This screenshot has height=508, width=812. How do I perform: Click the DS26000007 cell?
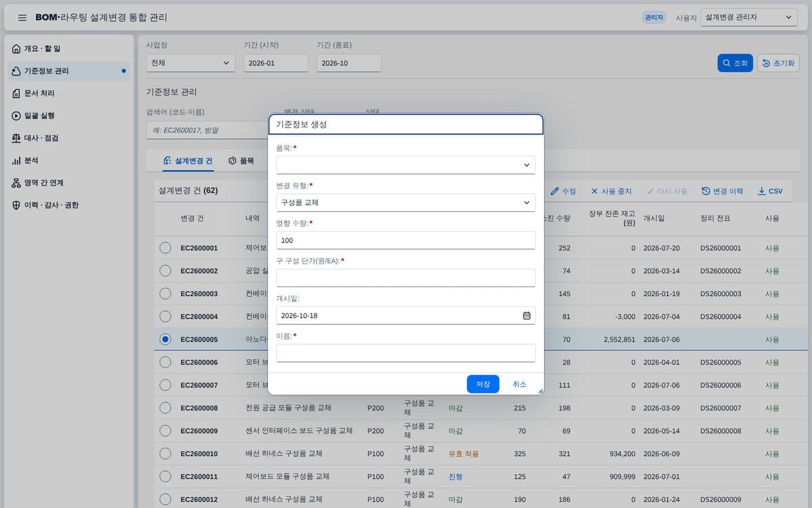pos(721,408)
